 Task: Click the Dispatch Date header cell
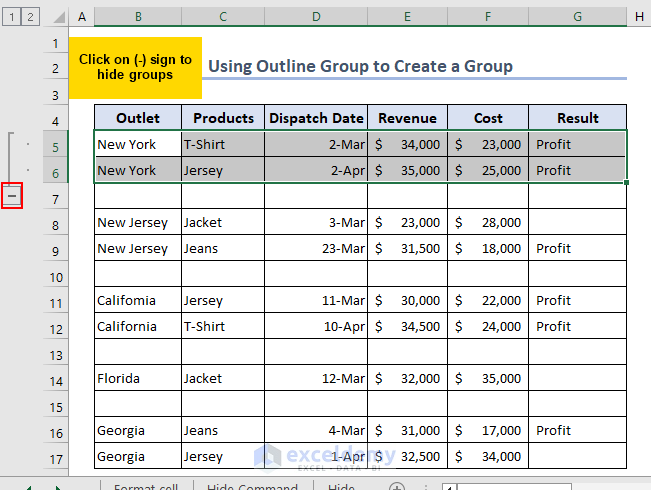[317, 118]
